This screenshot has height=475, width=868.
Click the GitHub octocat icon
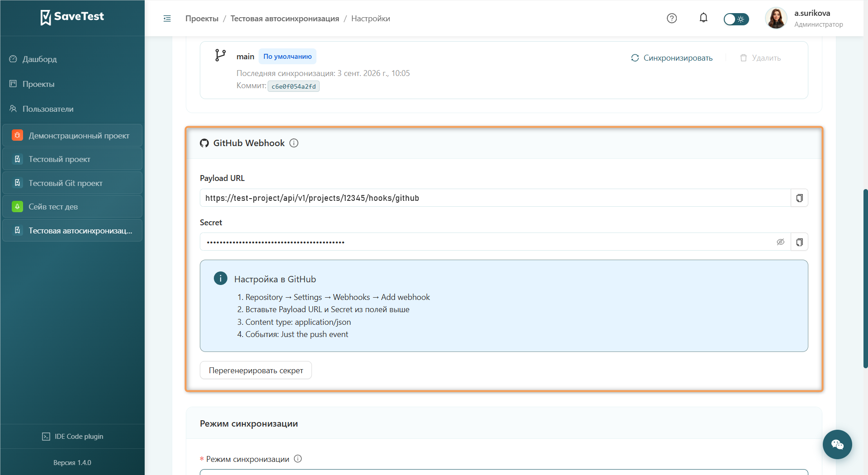204,143
